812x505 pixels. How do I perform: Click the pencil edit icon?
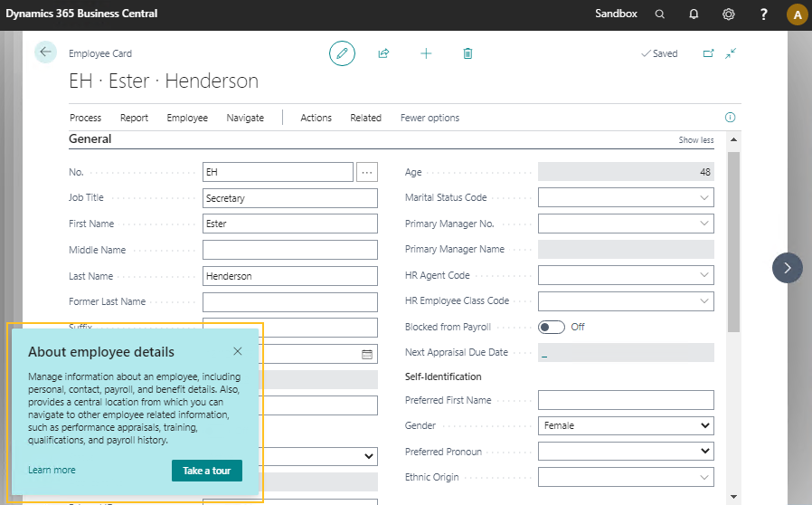[x=342, y=53]
